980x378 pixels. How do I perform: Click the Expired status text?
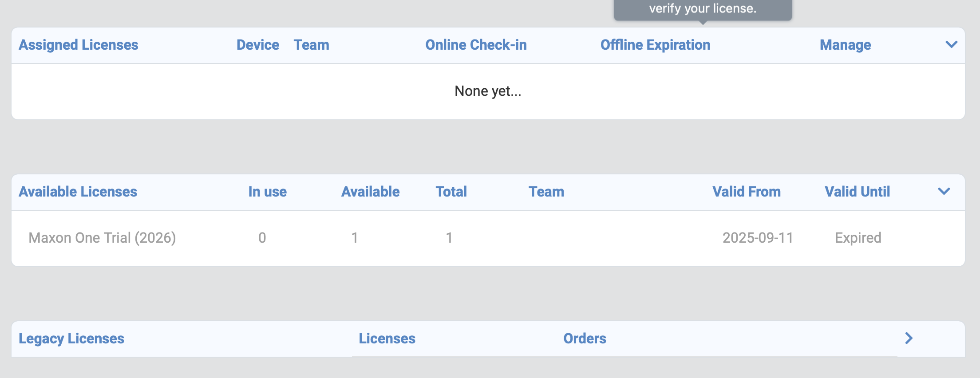click(x=858, y=238)
